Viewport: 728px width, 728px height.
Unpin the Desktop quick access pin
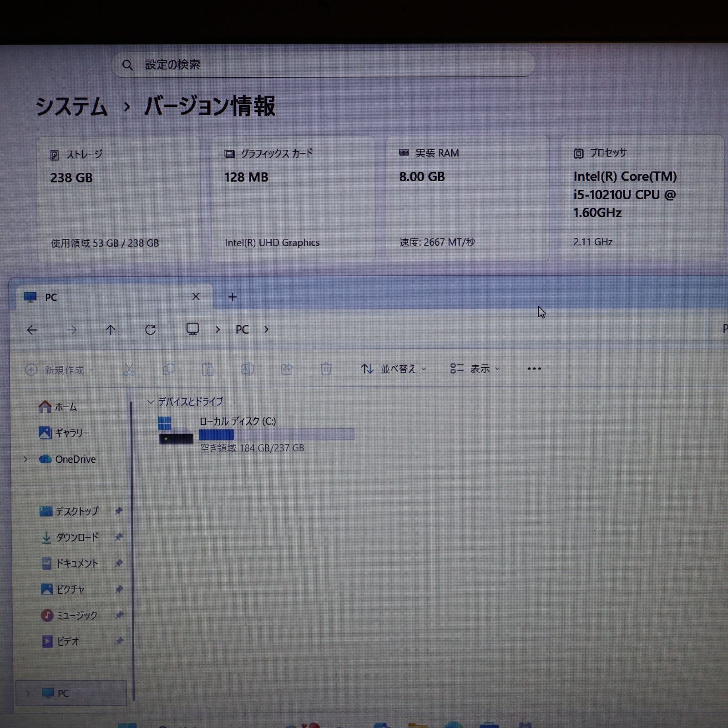tap(119, 511)
